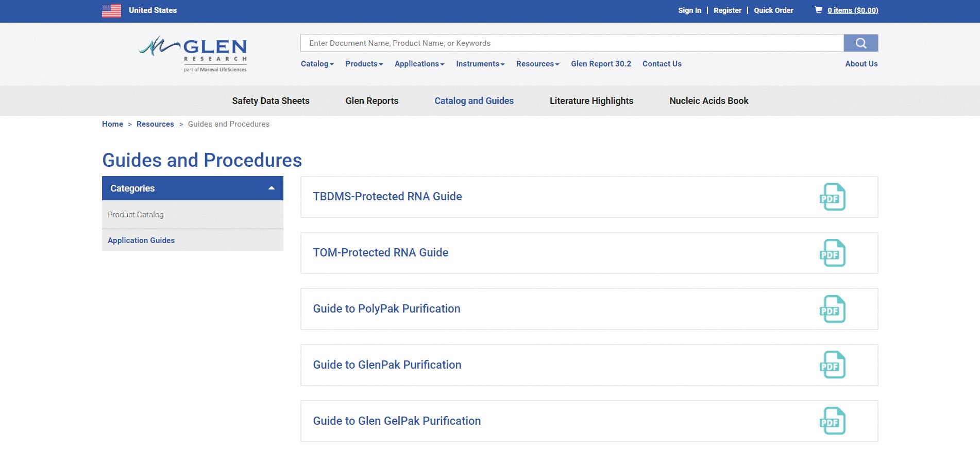Click Guides and Procedures breadcrumb text
Viewport: 980px width, 449px height.
pos(229,124)
